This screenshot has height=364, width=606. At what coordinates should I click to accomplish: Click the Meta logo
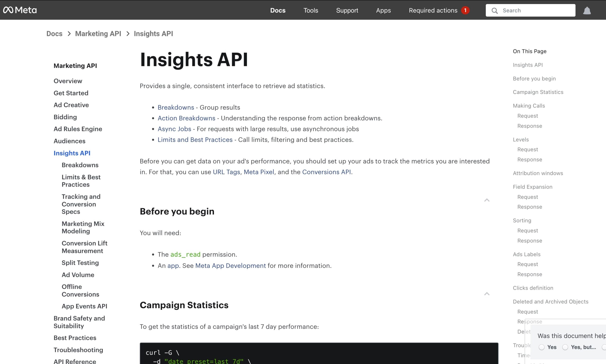[20, 10]
